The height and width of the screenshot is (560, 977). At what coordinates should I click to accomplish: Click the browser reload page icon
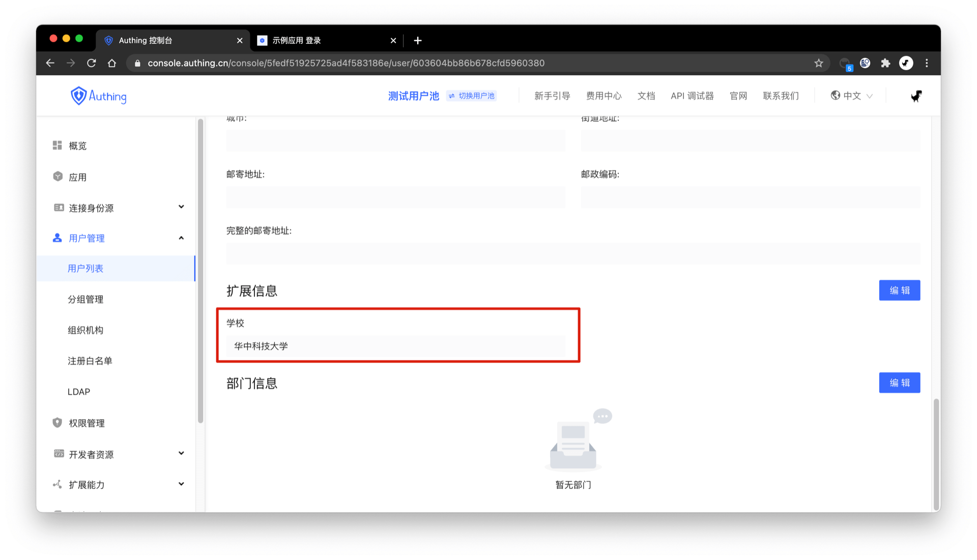pos(92,63)
